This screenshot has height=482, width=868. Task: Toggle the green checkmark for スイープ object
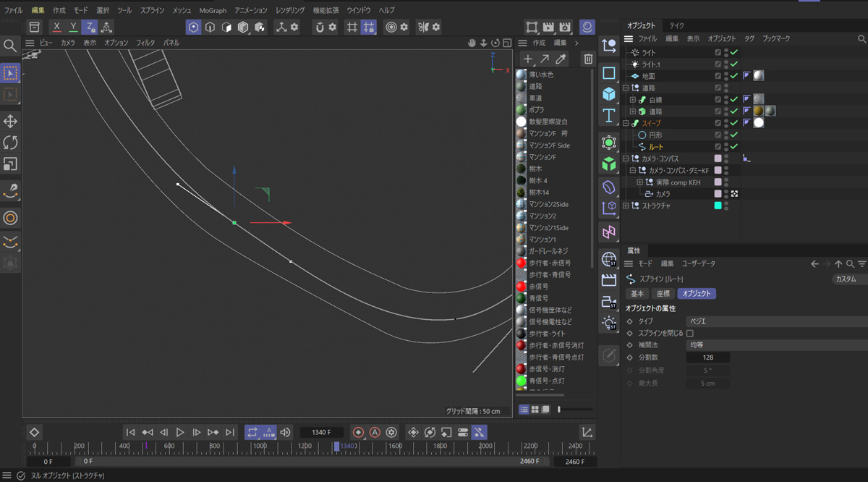(734, 123)
